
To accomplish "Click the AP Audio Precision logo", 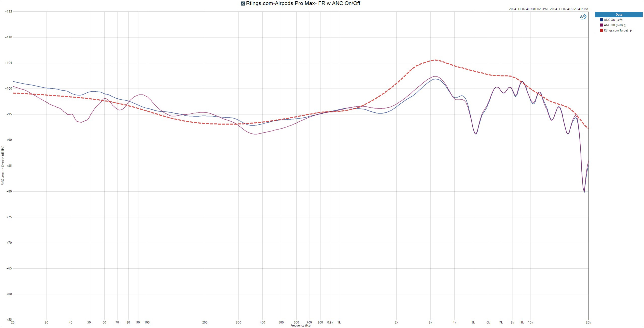I will click(x=583, y=16).
